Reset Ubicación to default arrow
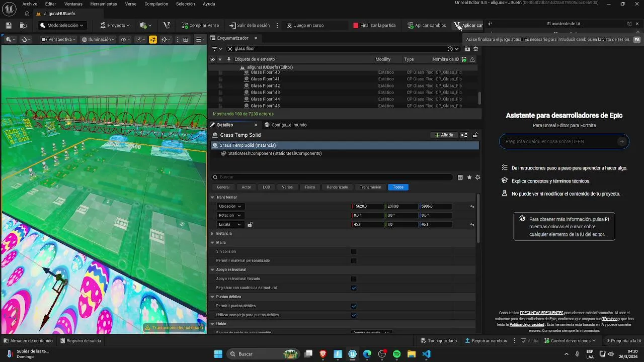Screen dimensions: 644x362 pos(472,206)
